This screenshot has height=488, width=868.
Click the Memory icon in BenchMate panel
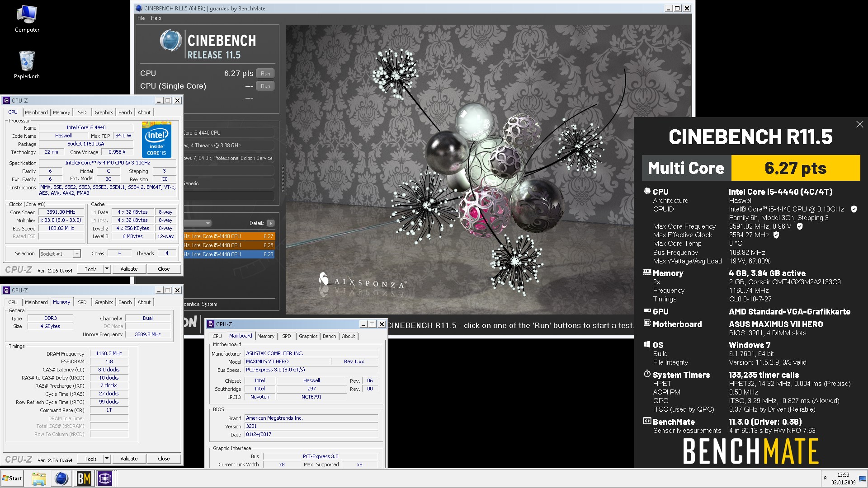pos(647,272)
